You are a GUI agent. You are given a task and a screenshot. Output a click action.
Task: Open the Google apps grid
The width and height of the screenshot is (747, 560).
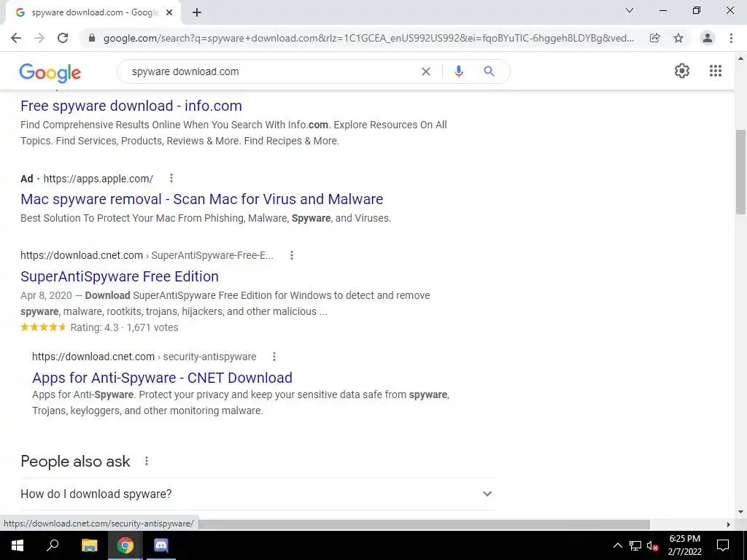coord(716,71)
